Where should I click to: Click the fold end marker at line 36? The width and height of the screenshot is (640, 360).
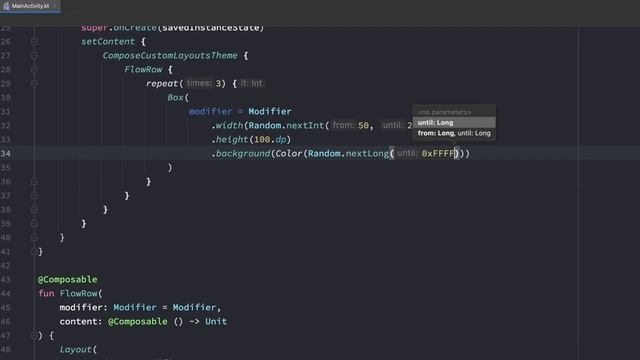(x=34, y=182)
